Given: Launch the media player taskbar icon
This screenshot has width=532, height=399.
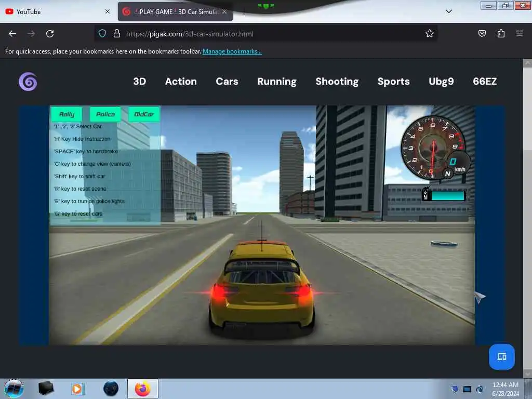Looking at the screenshot, I should click(x=77, y=389).
